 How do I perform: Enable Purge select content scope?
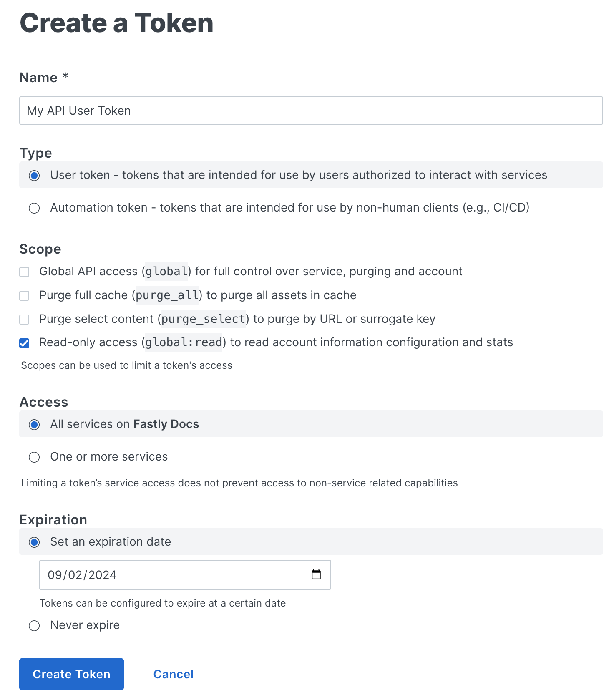click(x=24, y=319)
